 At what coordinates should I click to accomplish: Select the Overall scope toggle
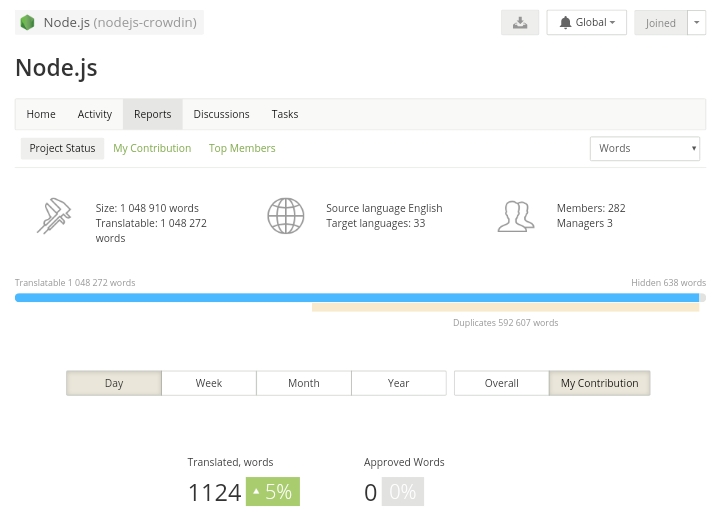click(501, 383)
